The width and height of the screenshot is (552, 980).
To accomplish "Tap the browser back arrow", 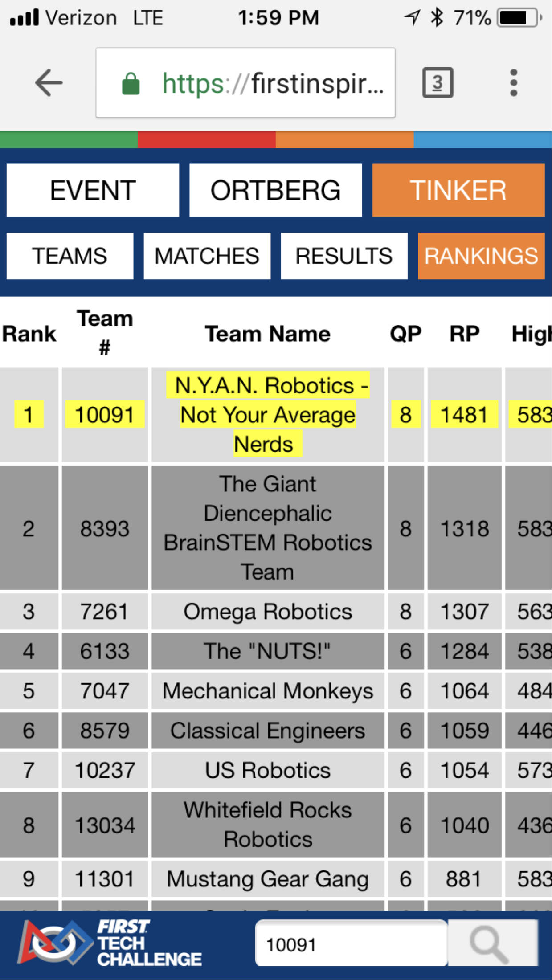I will coord(49,83).
